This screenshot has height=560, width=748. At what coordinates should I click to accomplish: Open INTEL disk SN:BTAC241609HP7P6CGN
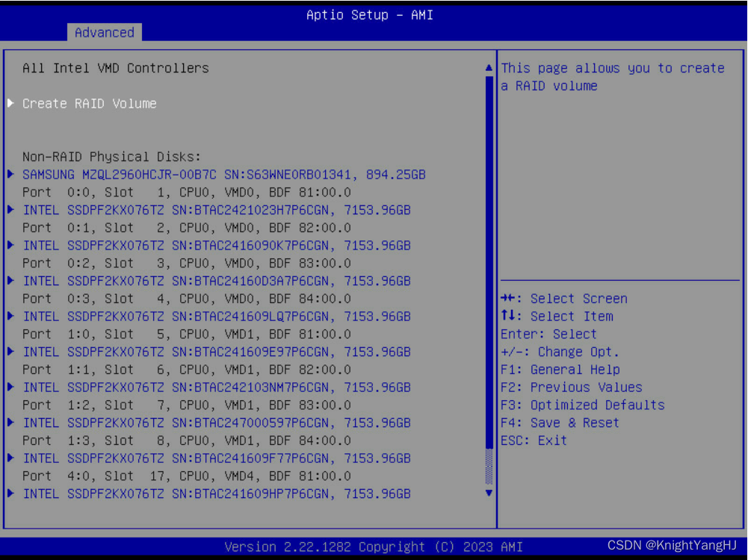(x=217, y=494)
